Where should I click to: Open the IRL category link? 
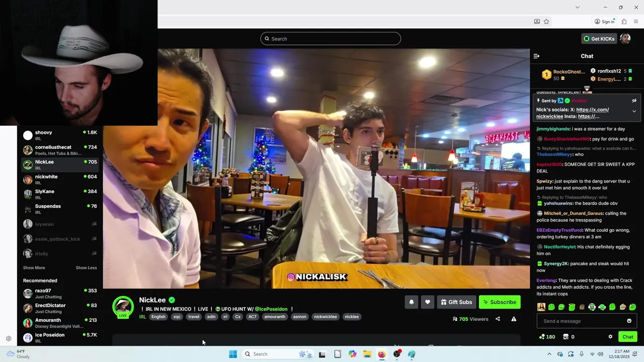tap(142, 317)
